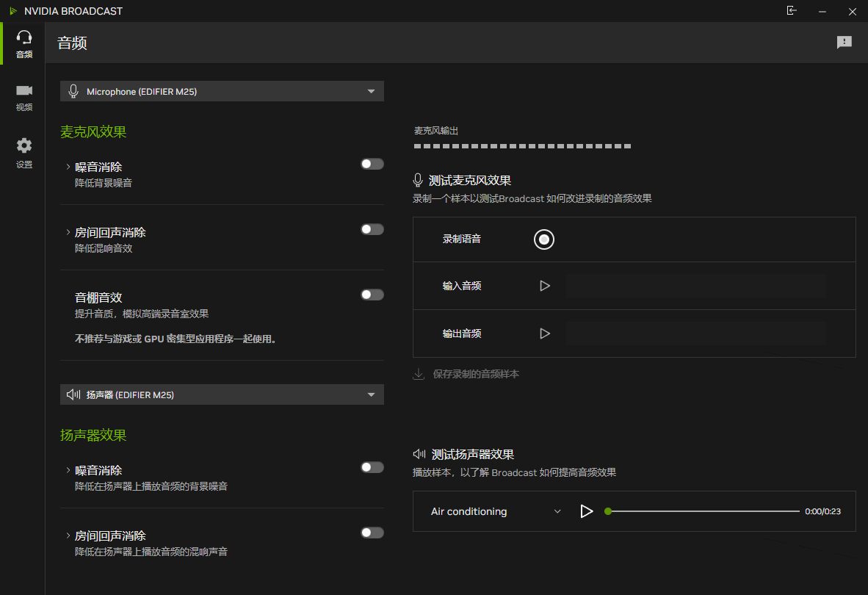The width and height of the screenshot is (868, 595).
Task: Click the 音棚音效 effect title
Action: [x=98, y=297]
